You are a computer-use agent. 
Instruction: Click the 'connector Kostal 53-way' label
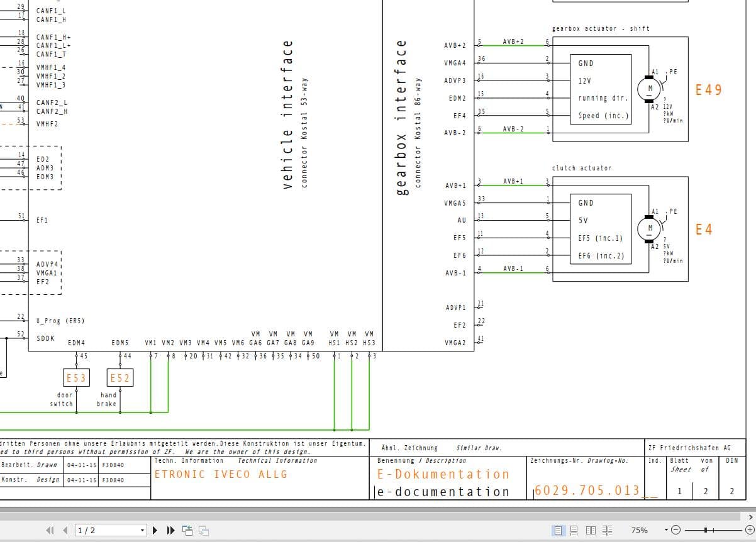coord(305,132)
